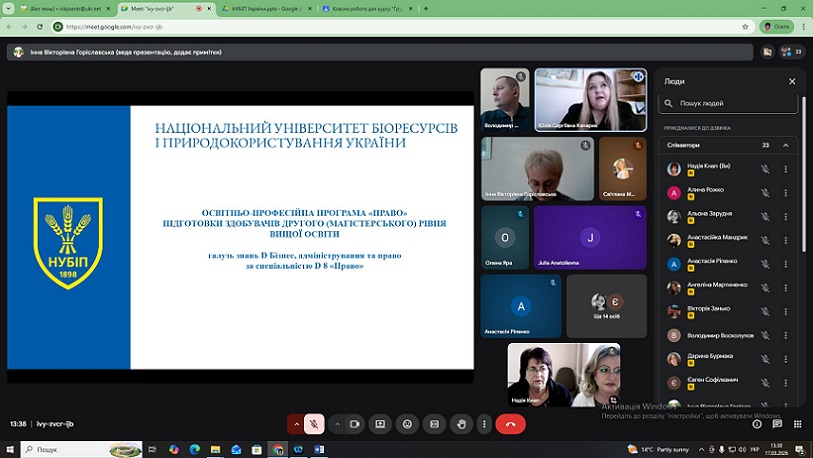
Task: Click muted mic icon for Анастасія Ріпенко in list
Action: point(765,265)
